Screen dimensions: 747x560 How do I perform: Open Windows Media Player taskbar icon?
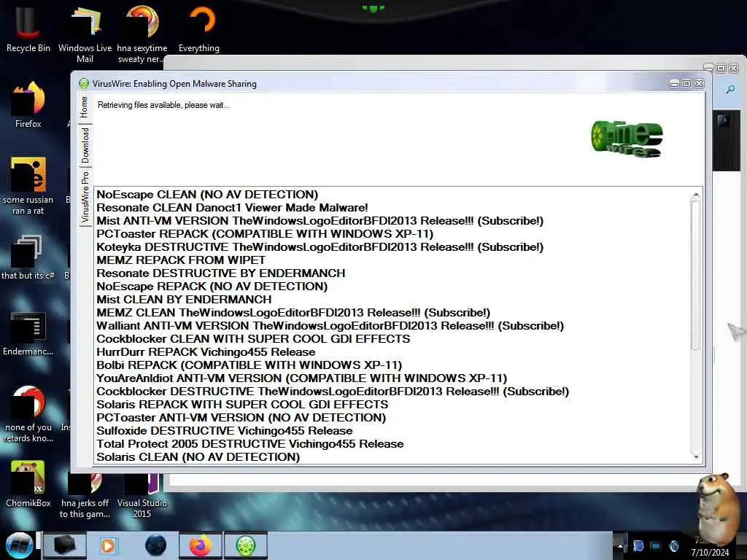pyautogui.click(x=108, y=545)
